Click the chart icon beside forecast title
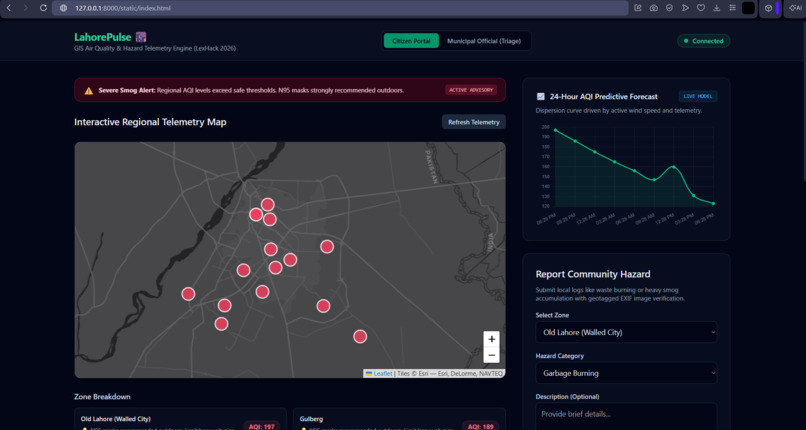Screen dimensions: 806x430 [x=540, y=96]
